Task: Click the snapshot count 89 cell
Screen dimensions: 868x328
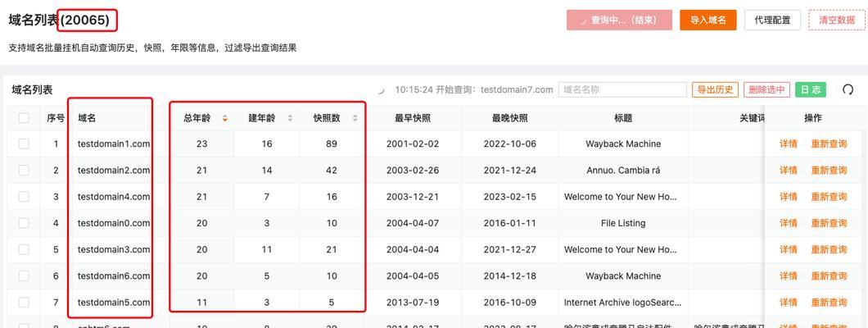Action: (x=332, y=143)
